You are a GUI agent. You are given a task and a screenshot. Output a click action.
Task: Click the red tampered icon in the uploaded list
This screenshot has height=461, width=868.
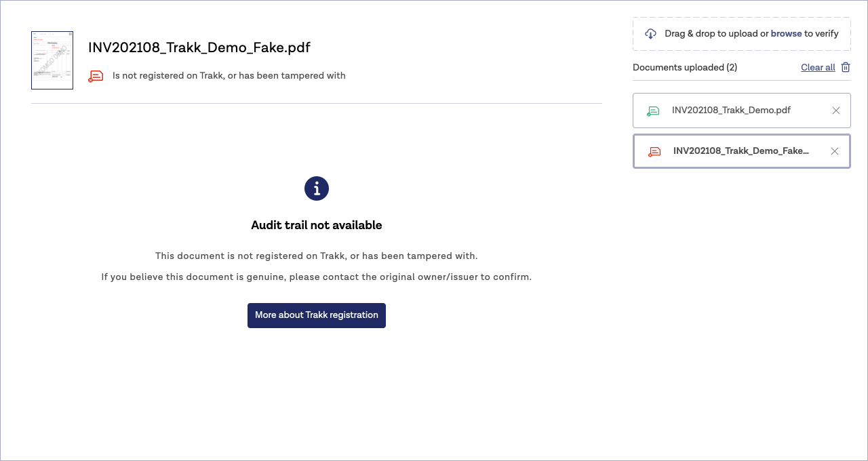[654, 152]
